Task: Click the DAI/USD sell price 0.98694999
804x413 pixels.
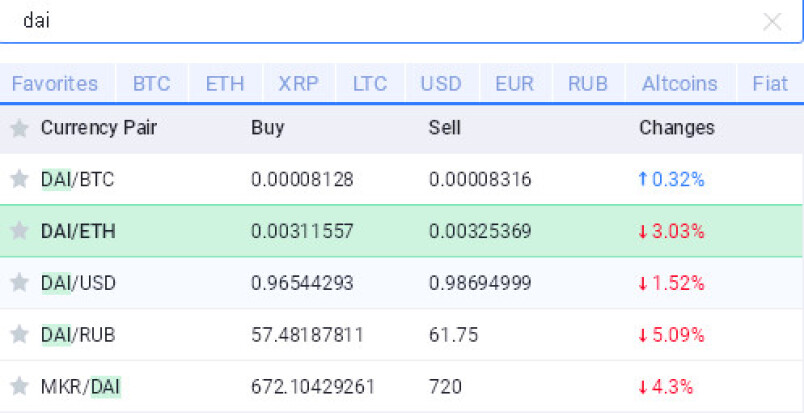Action: (x=480, y=283)
